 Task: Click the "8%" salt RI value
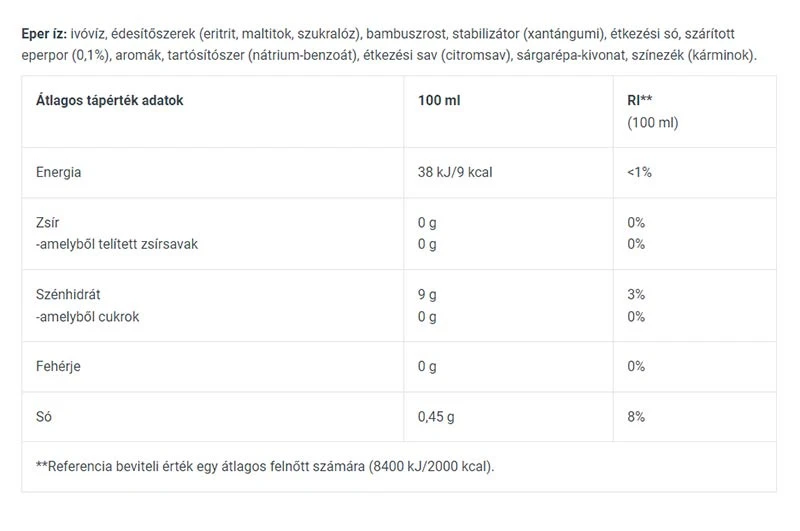pyautogui.click(x=637, y=416)
